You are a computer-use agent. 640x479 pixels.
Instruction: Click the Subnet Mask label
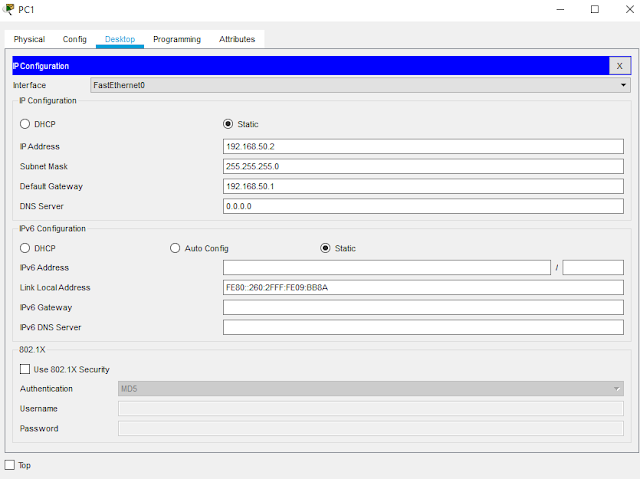click(44, 166)
